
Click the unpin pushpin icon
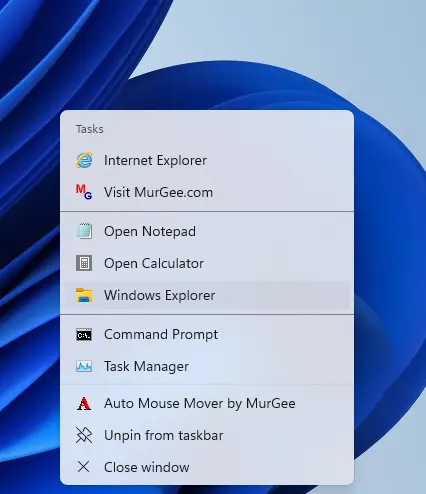click(x=84, y=435)
